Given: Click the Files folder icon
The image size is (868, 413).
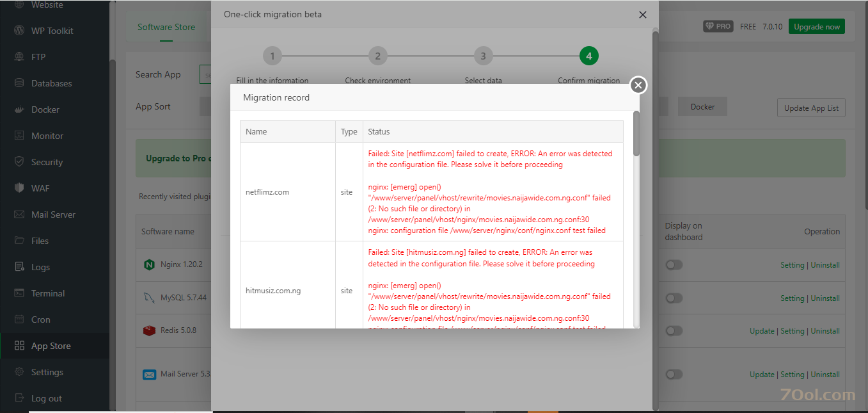Looking at the screenshot, I should pos(19,241).
